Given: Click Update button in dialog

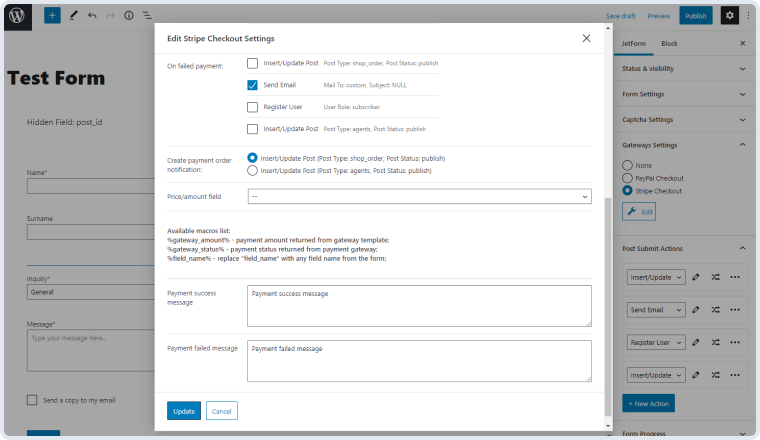Looking at the screenshot, I should click(x=184, y=411).
